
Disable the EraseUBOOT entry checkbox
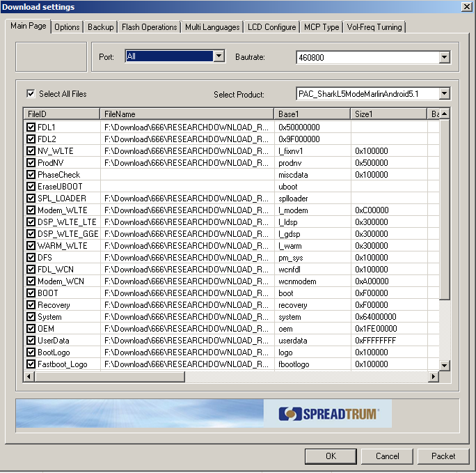click(31, 187)
